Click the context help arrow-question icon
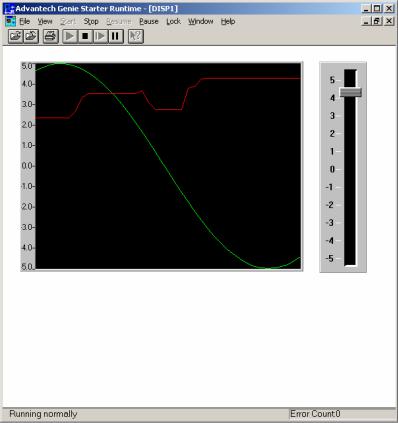The image size is (398, 423). pyautogui.click(x=135, y=36)
